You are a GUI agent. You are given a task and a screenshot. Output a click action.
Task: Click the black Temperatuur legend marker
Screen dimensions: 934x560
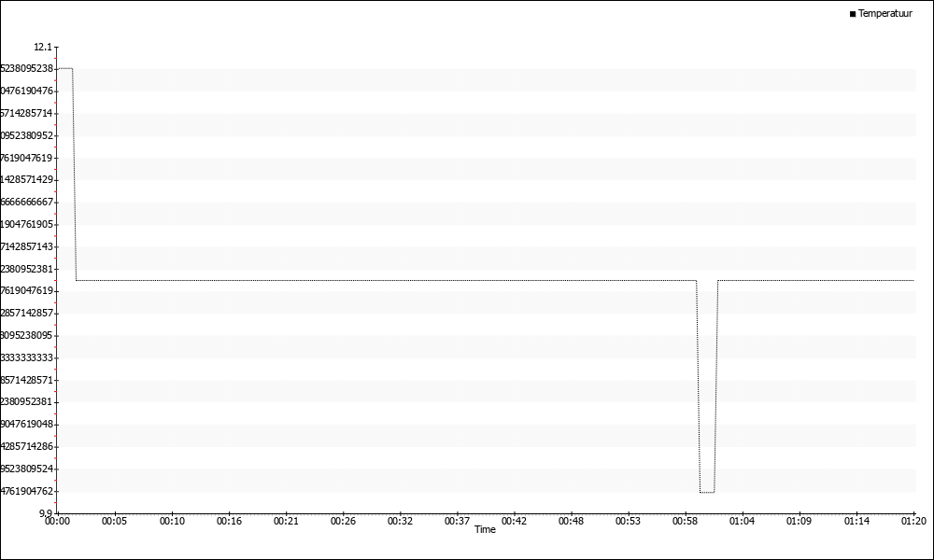[x=853, y=14]
